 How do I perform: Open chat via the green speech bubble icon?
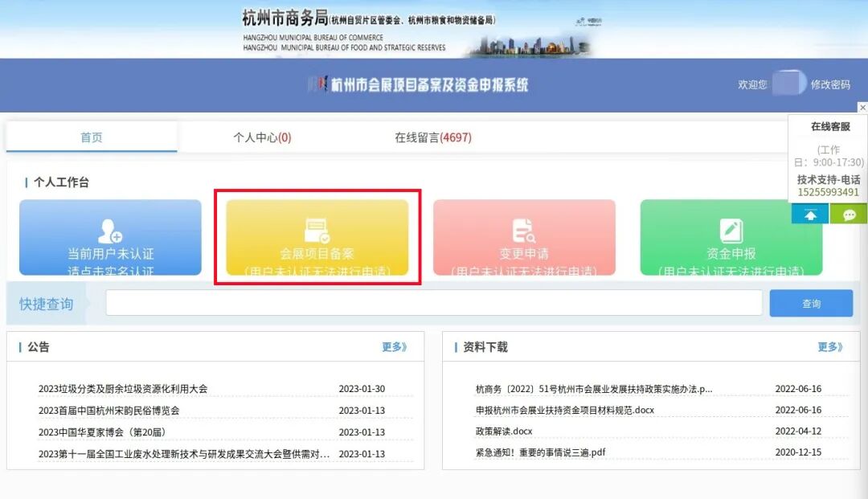(849, 214)
